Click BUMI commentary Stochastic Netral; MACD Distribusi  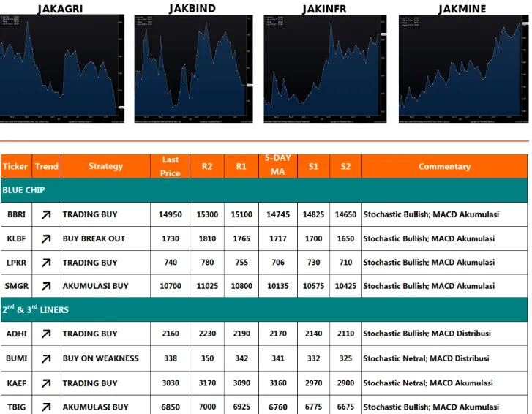(x=426, y=358)
